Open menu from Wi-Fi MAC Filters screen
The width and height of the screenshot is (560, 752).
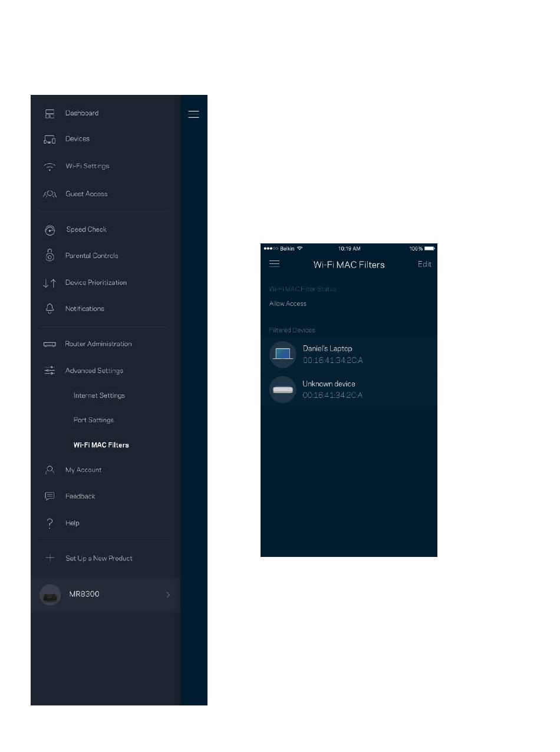click(274, 264)
